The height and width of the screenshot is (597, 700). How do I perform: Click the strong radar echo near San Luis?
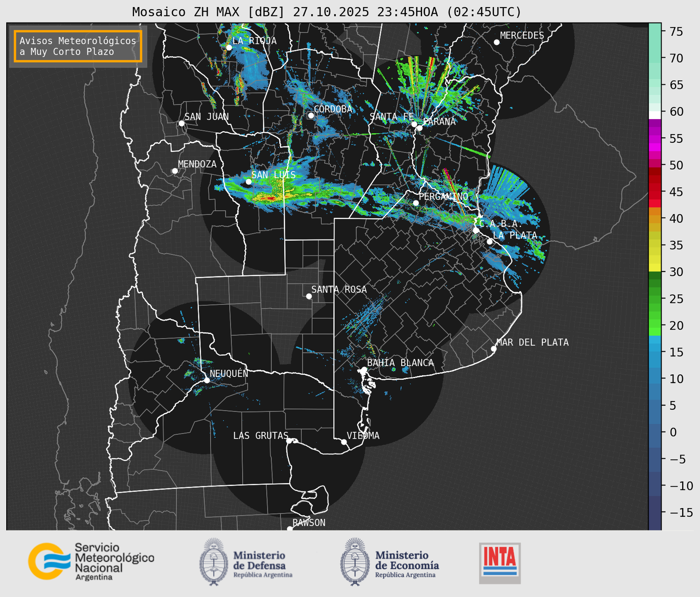[x=271, y=198]
